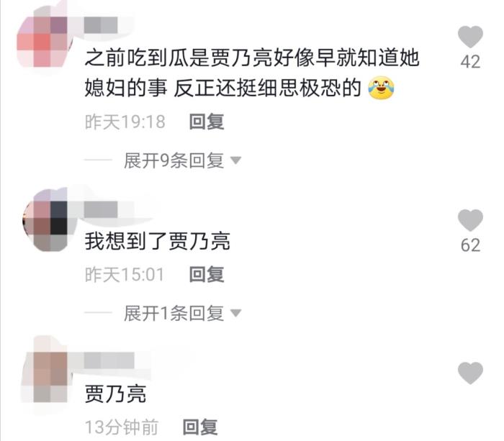
Task: Reply to the 13分钟前 comment
Action: [x=200, y=427]
